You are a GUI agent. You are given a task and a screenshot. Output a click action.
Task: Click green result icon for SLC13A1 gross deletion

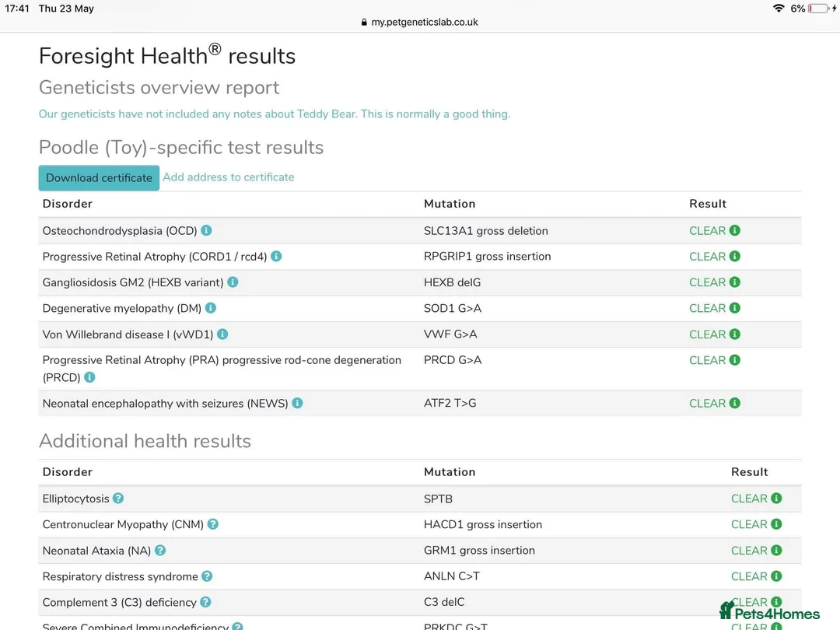point(735,230)
